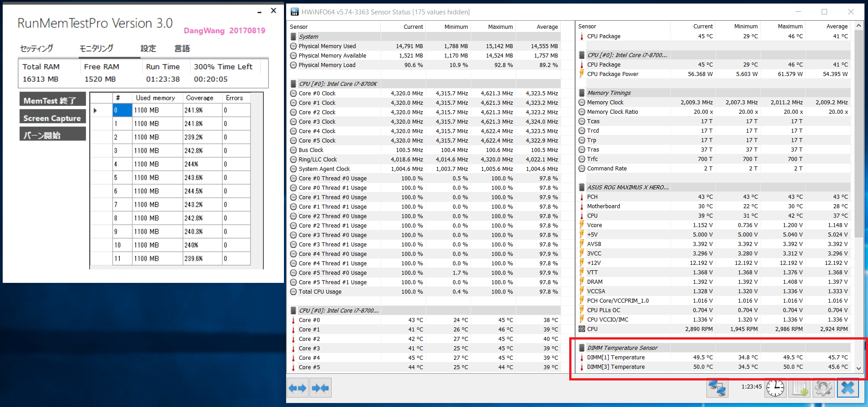Click the left panel Sensor column header
Screen dimensions: 868x407
[334, 27]
